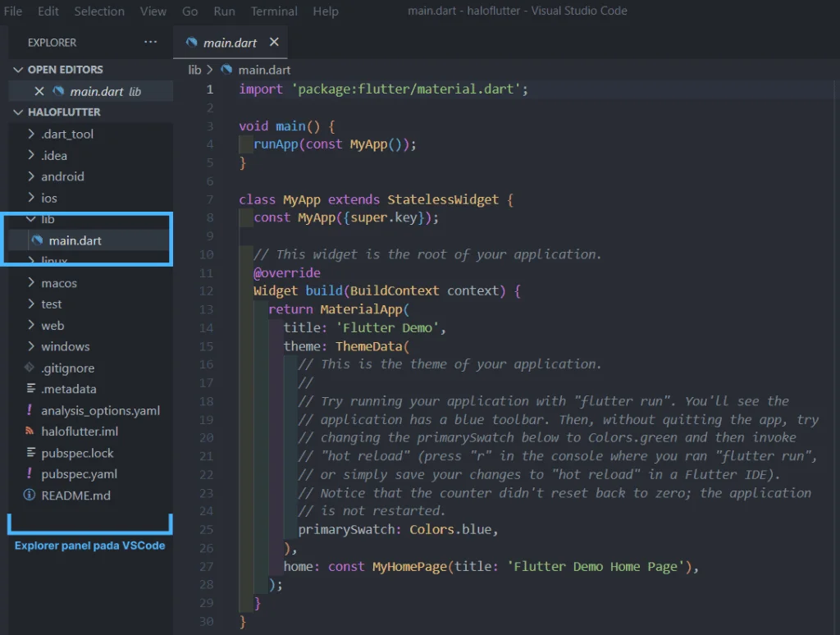Click lib in the breadcrumb path
Viewport: 840px width, 635px height.
coord(194,71)
